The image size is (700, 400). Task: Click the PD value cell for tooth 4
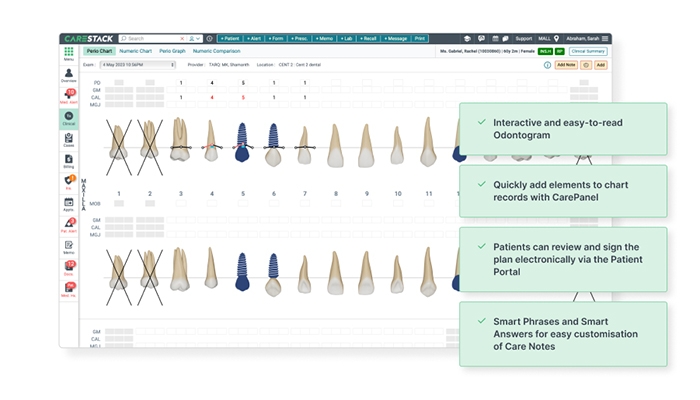tap(212, 83)
